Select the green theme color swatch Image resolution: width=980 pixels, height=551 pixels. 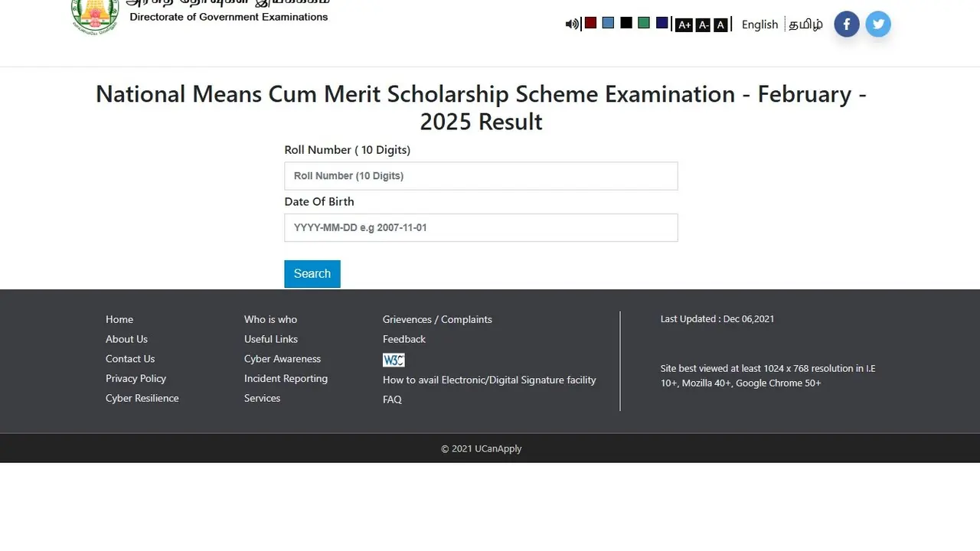tap(643, 22)
